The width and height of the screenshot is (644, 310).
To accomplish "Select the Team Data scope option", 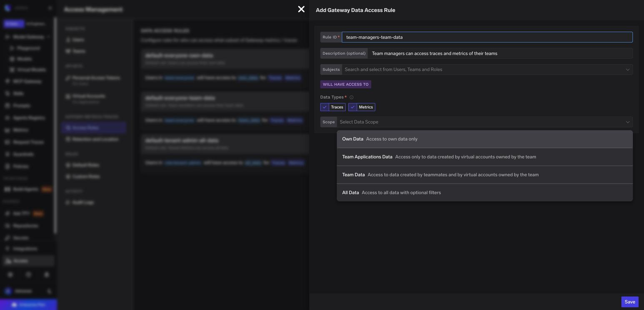I will [x=484, y=175].
